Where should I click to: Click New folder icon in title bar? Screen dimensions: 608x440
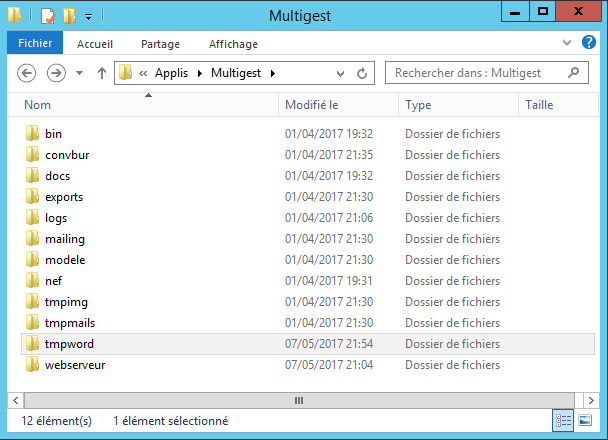point(68,15)
